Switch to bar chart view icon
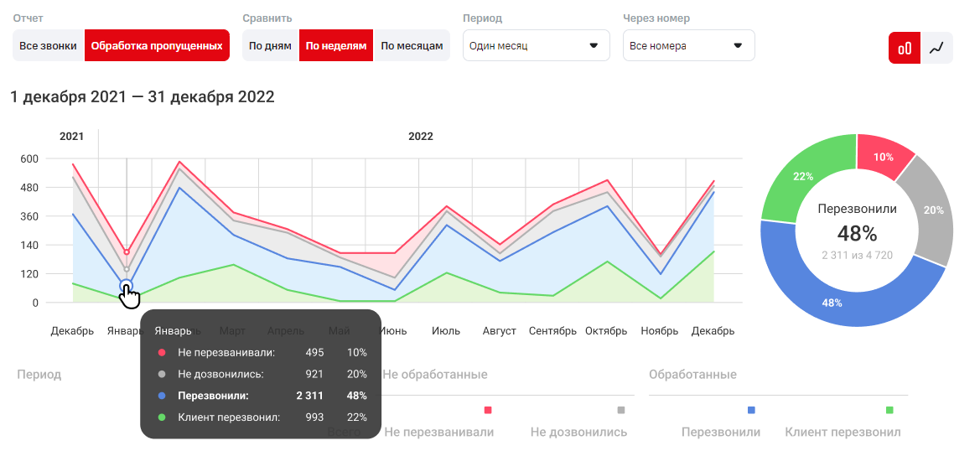The width and height of the screenshot is (980, 451). [x=905, y=48]
